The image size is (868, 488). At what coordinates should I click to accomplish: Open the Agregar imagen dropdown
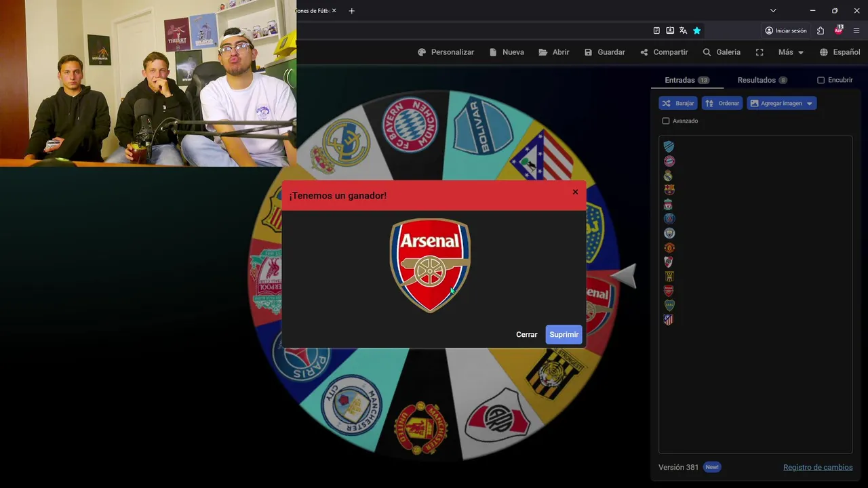(781, 103)
